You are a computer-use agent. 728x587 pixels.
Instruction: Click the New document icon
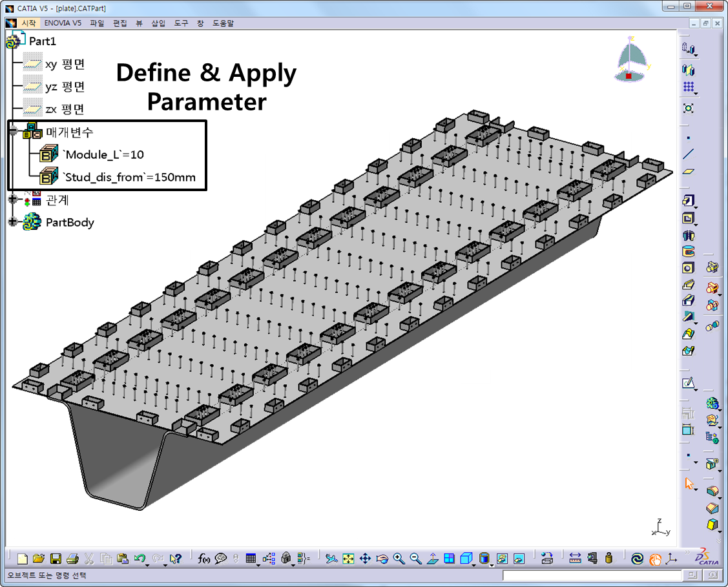22,559
